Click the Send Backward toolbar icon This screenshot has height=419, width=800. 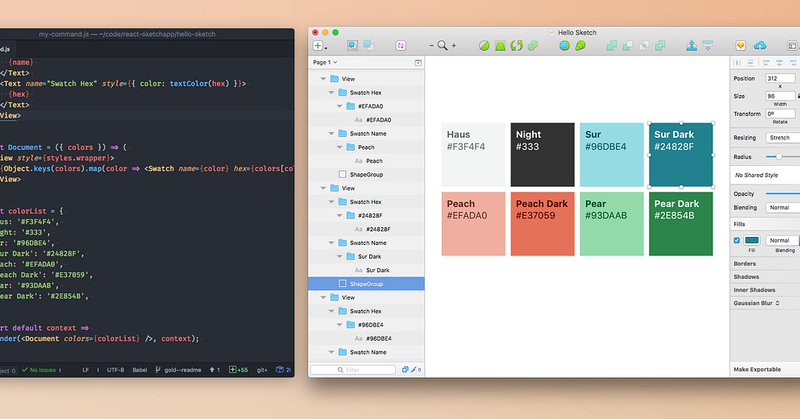pos(708,46)
